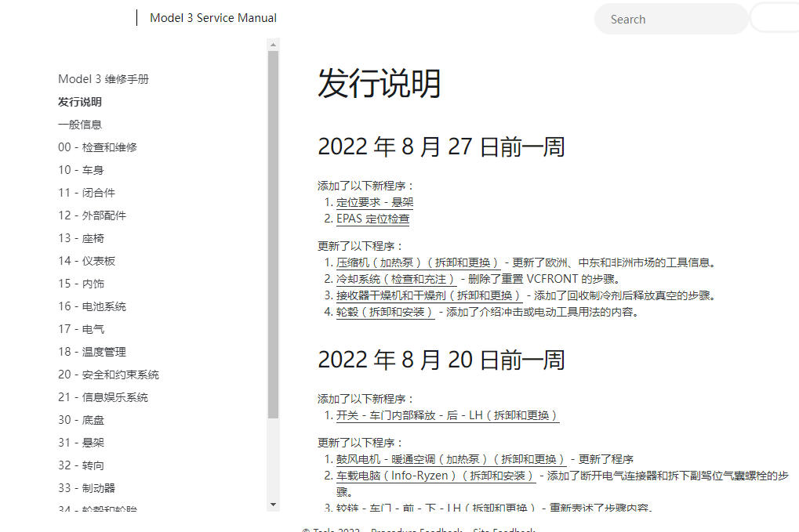Open the 定位要求 - 悬架 procedure link
The height and width of the screenshot is (532, 799).
[375, 203]
